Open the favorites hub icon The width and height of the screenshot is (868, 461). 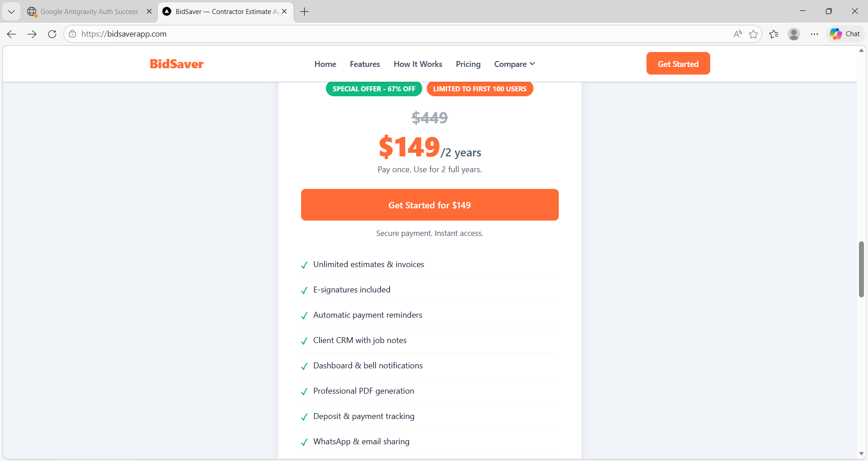point(774,34)
